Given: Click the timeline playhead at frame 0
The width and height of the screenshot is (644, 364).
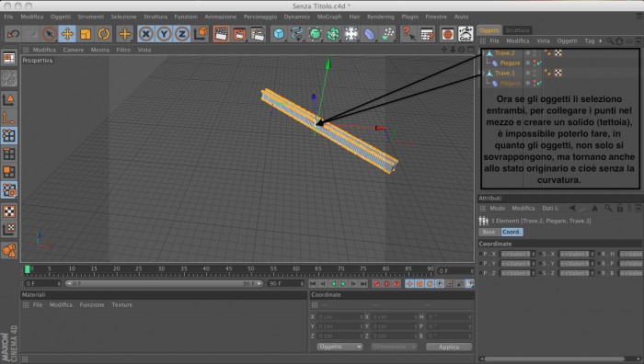Looking at the screenshot, I should tap(27, 269).
